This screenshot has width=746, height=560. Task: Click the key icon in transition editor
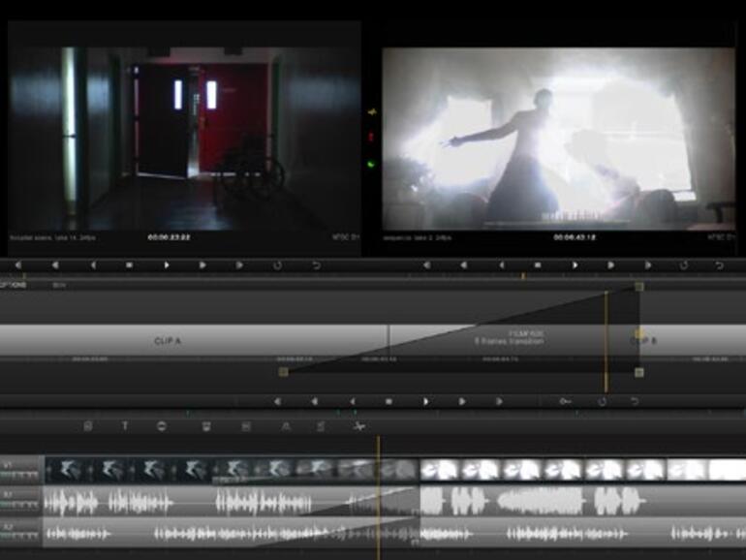point(565,401)
